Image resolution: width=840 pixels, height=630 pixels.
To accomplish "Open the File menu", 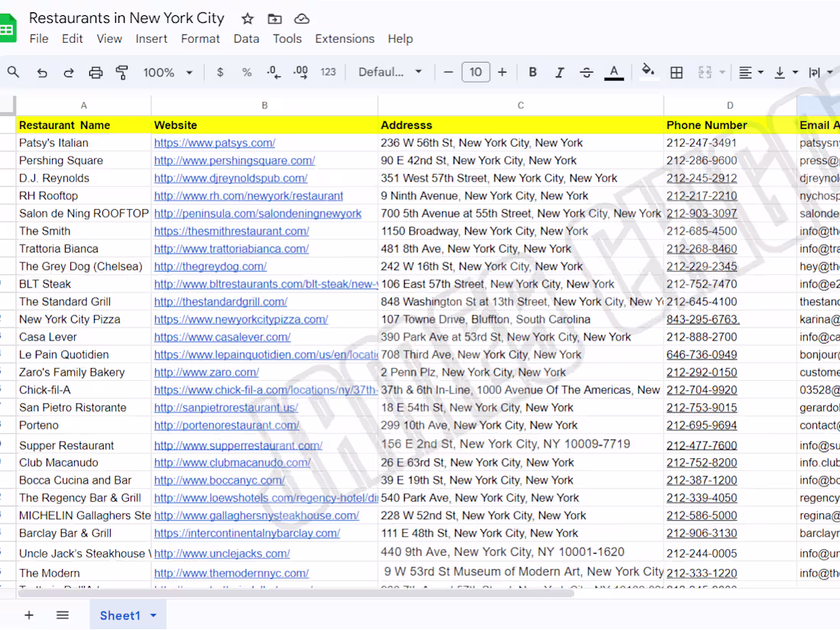I will [39, 39].
